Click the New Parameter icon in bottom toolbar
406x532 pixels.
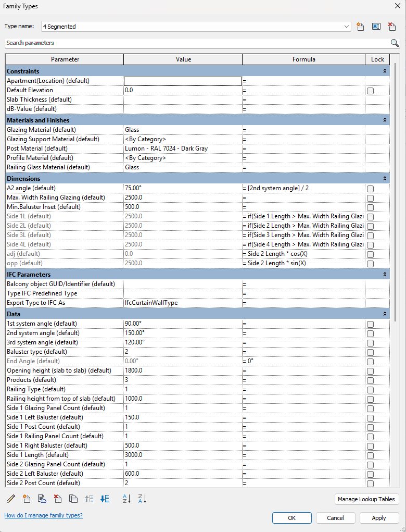pyautogui.click(x=27, y=499)
